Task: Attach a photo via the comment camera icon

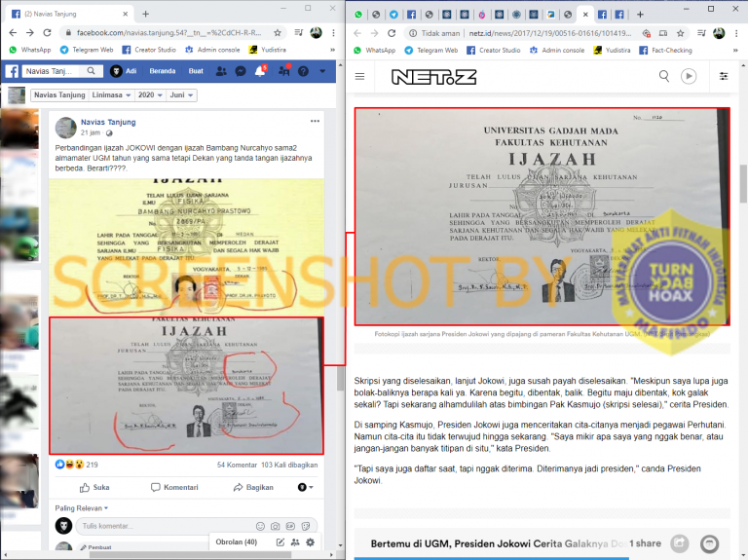Action: [x=276, y=526]
